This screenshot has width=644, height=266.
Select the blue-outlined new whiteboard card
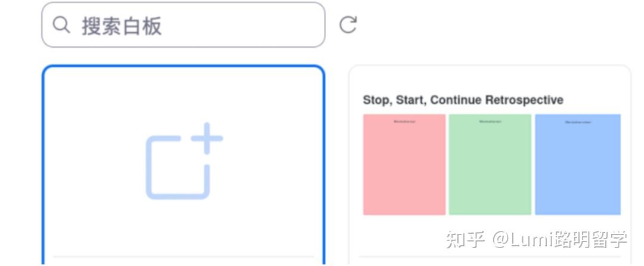[x=184, y=165]
